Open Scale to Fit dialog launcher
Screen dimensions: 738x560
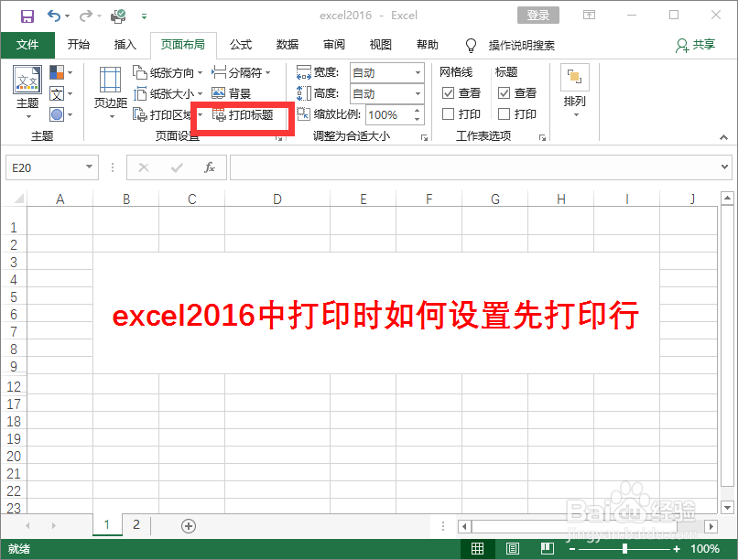[x=424, y=138]
